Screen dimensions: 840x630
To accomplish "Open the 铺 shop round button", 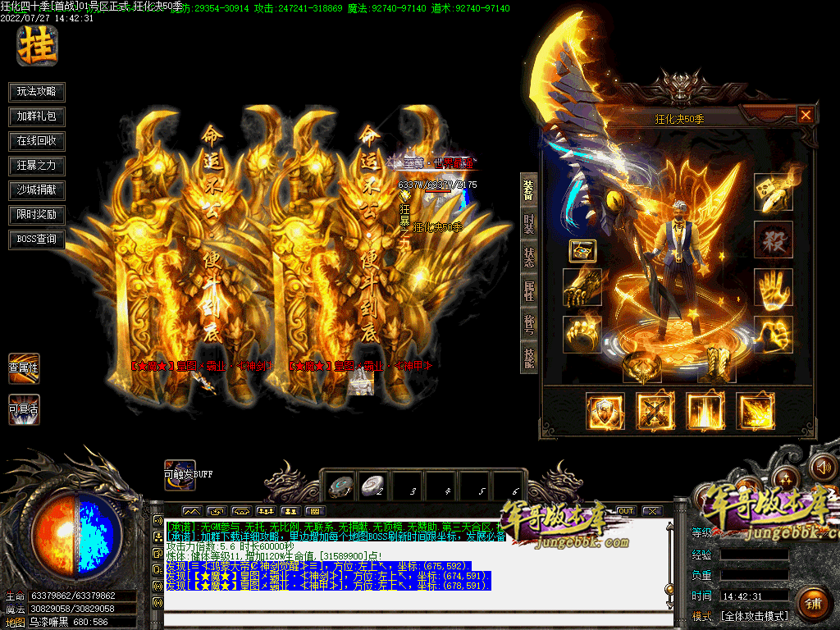I will (813, 605).
